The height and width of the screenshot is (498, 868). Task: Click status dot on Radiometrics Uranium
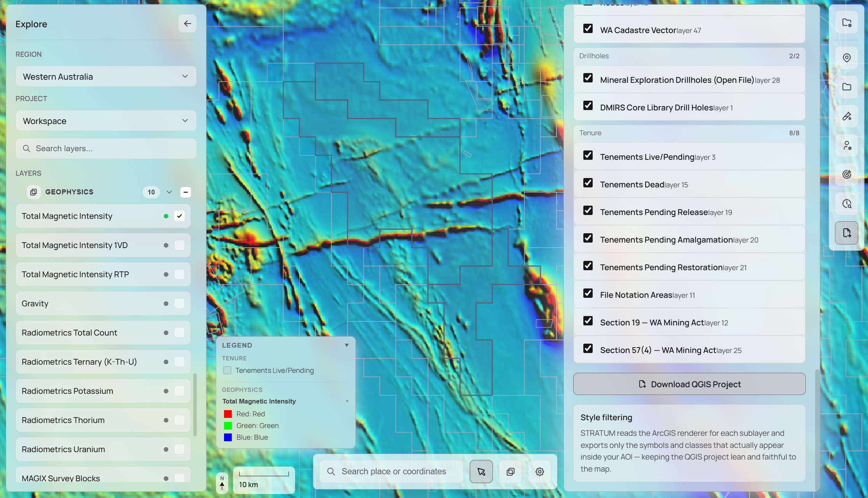(x=166, y=449)
